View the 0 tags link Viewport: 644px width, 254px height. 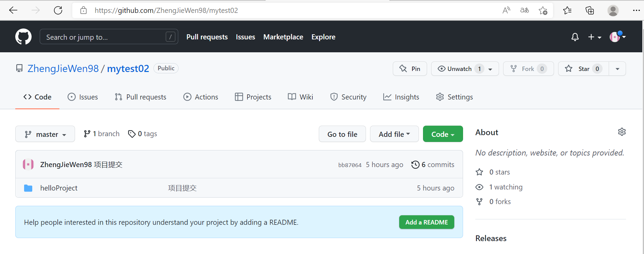(143, 134)
